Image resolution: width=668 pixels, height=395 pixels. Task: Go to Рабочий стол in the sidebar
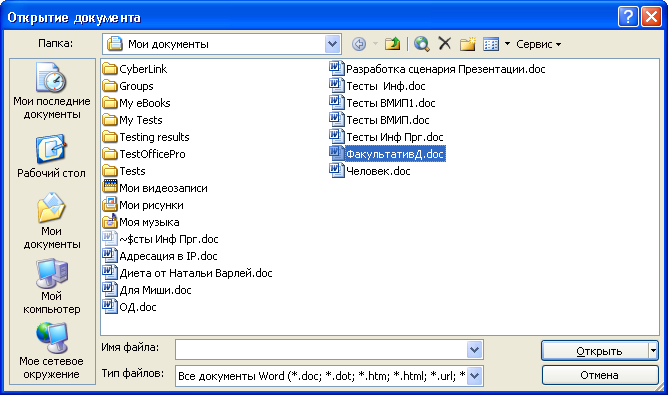coord(52,156)
